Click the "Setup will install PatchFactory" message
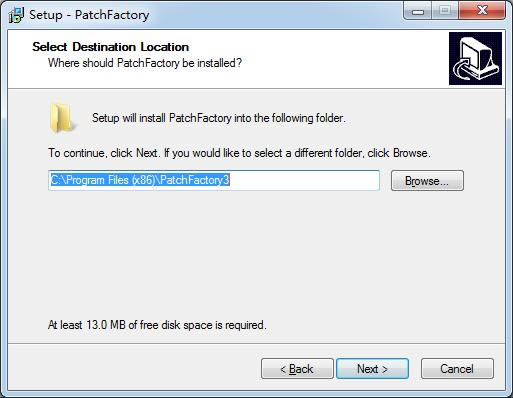513x398 pixels. coord(219,118)
